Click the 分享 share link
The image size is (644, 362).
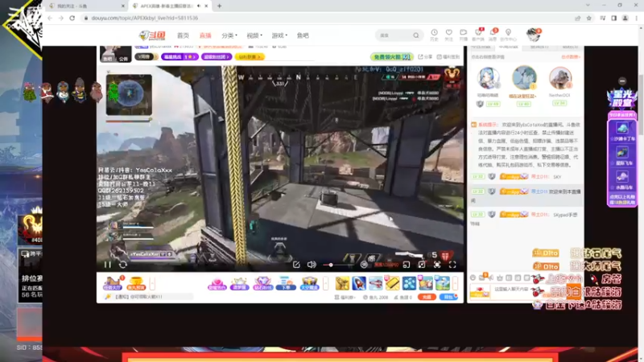click(x=425, y=56)
